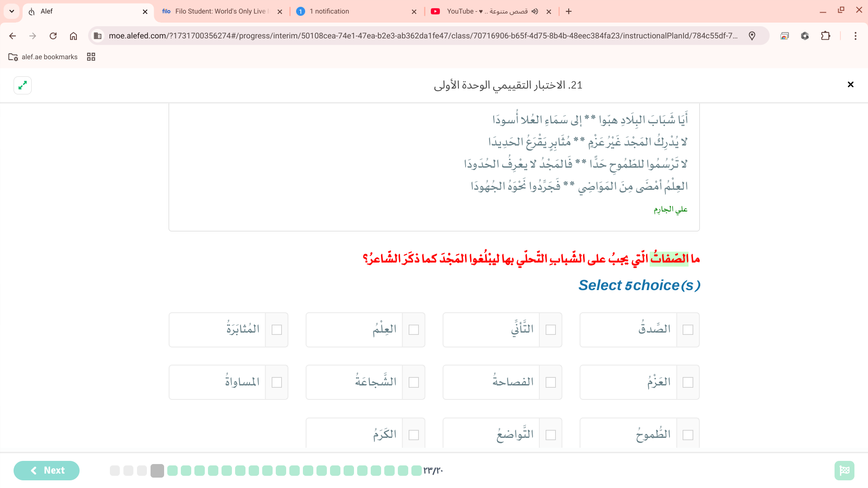
Task: Click the flag icon at bottom right
Action: (x=844, y=470)
